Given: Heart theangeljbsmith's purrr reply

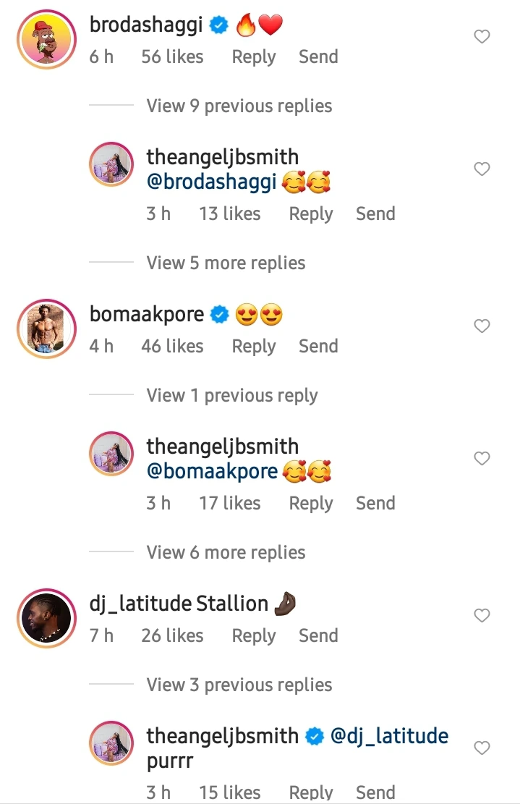Looking at the screenshot, I should [482, 748].
